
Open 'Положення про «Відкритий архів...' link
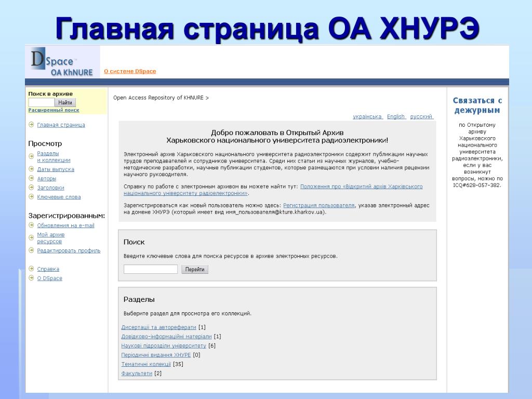(273, 190)
